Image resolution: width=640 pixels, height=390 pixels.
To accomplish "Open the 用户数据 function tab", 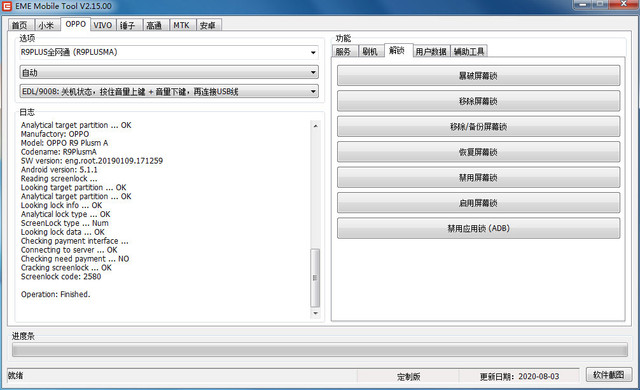I will pos(431,51).
